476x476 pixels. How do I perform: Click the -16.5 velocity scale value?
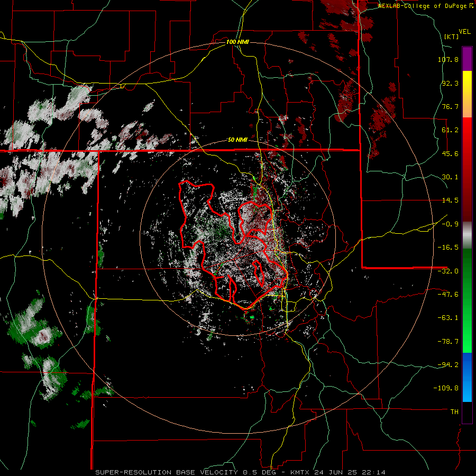[448, 248]
